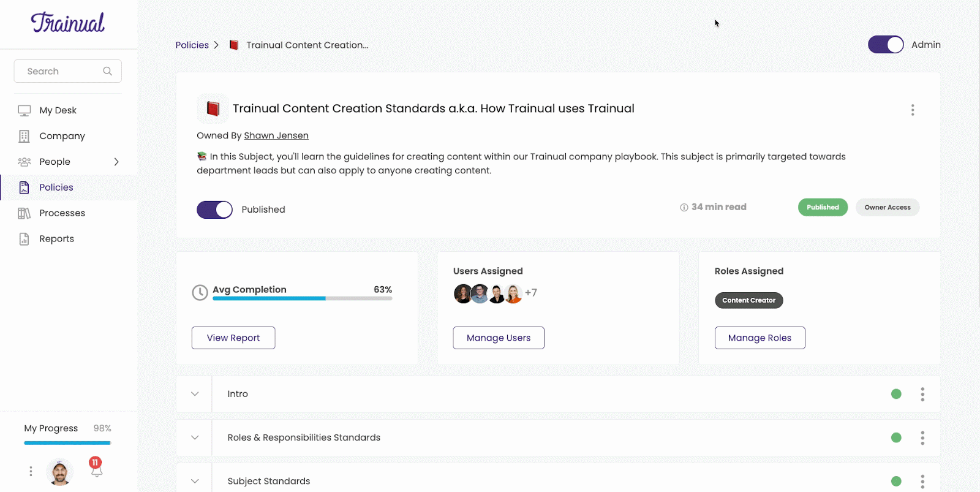Click the Manage Users button

[498, 338]
